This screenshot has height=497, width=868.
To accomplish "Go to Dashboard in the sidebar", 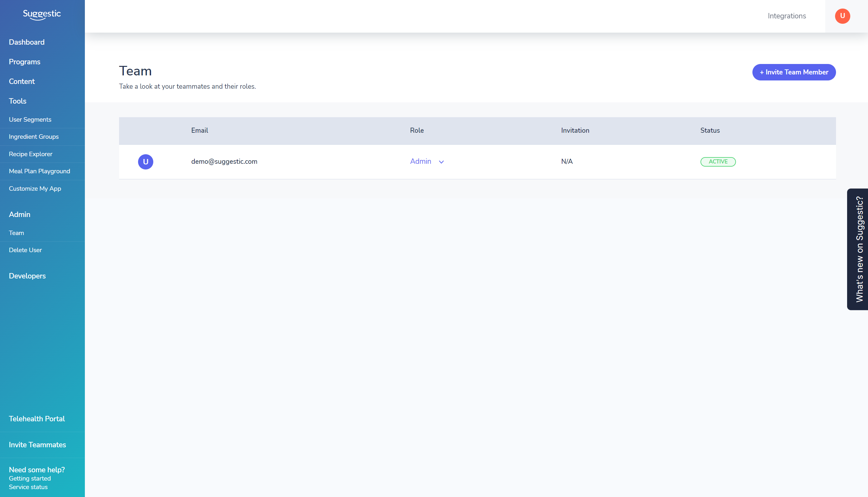I will [27, 42].
